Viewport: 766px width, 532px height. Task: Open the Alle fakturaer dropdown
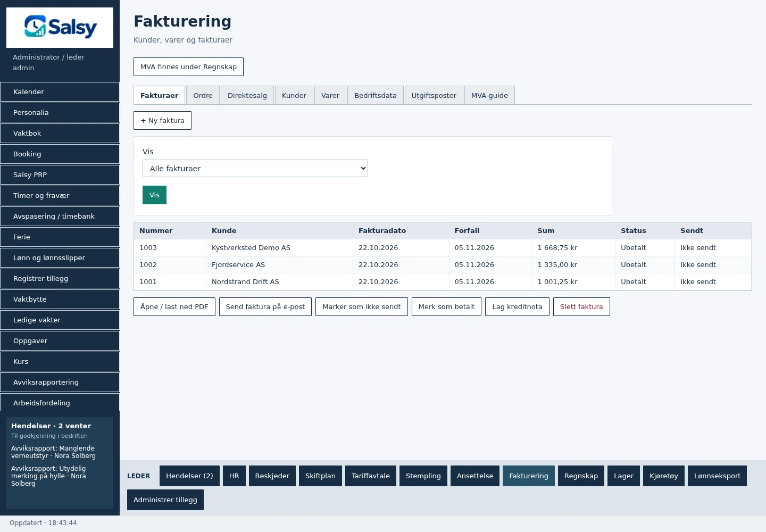(255, 169)
